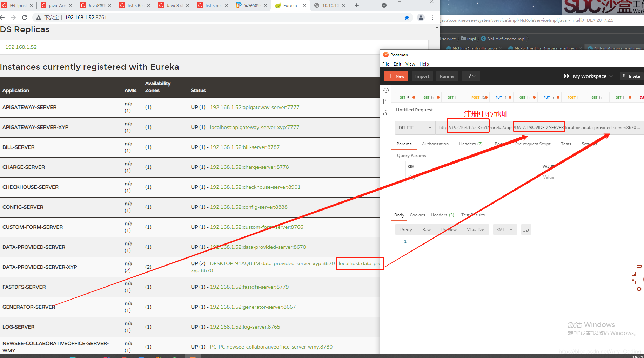Click the bookmark star in address bar
Screen dimensions: 644x358
pos(407,18)
